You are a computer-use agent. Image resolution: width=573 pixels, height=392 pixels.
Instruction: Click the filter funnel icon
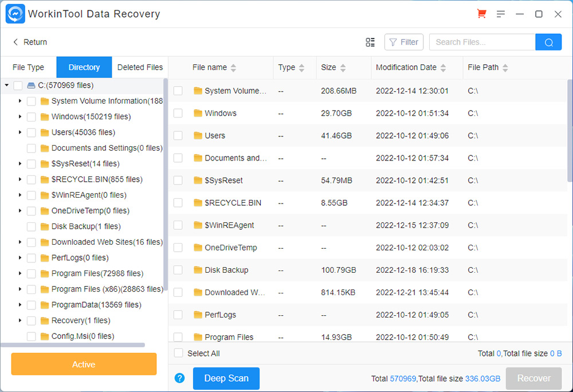point(393,42)
